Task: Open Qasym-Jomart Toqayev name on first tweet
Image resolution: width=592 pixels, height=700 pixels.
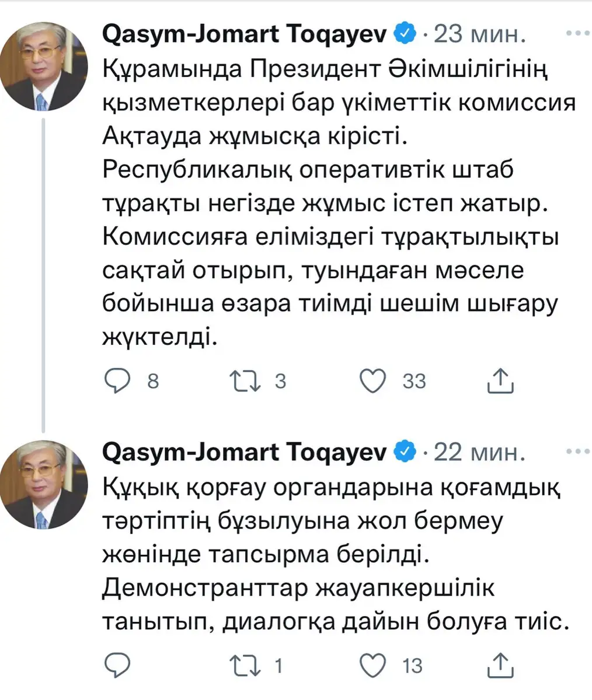Action: pos(245,36)
